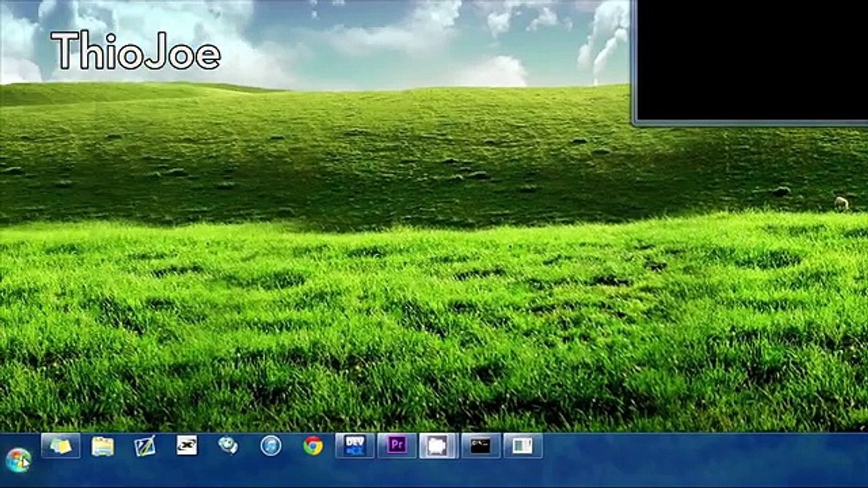Switch to the Command Prompt taskbar window

[481, 446]
